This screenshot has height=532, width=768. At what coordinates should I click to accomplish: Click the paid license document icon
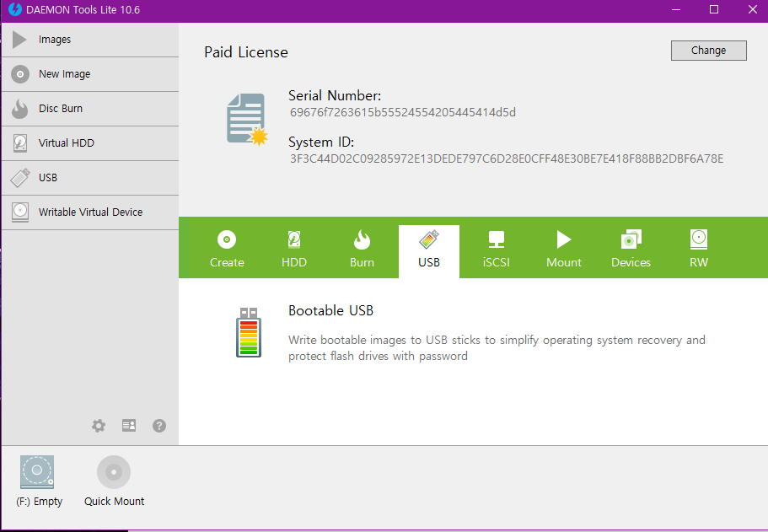click(x=247, y=120)
